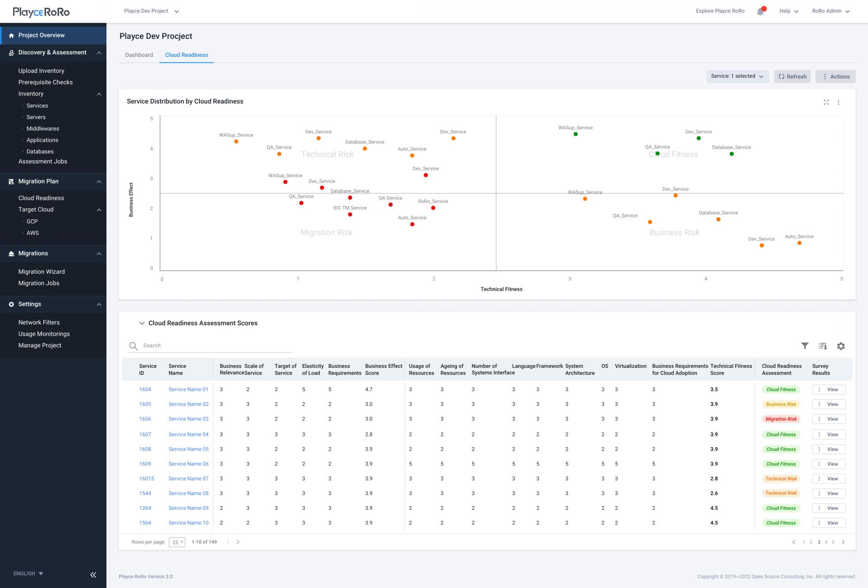Image resolution: width=868 pixels, height=588 pixels.
Task: Open Service Name 03 link
Action: [x=188, y=419]
